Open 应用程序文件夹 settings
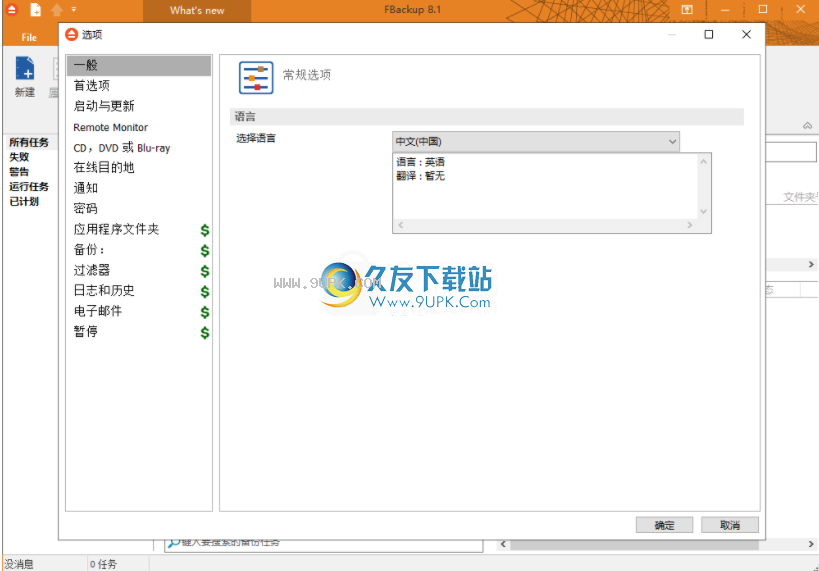This screenshot has height=571, width=819. coord(116,229)
